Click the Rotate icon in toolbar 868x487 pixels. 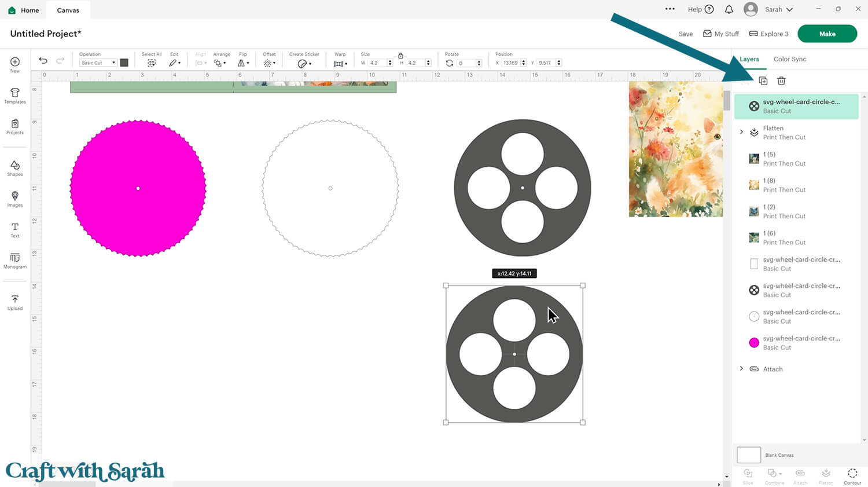click(450, 63)
